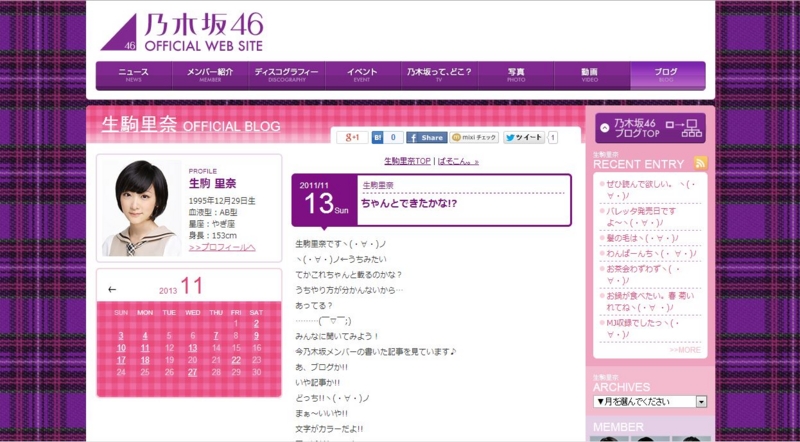Open the ディスコグラフィー menu
Image resolution: width=800 pixels, height=442 pixels.
pyautogui.click(x=286, y=76)
